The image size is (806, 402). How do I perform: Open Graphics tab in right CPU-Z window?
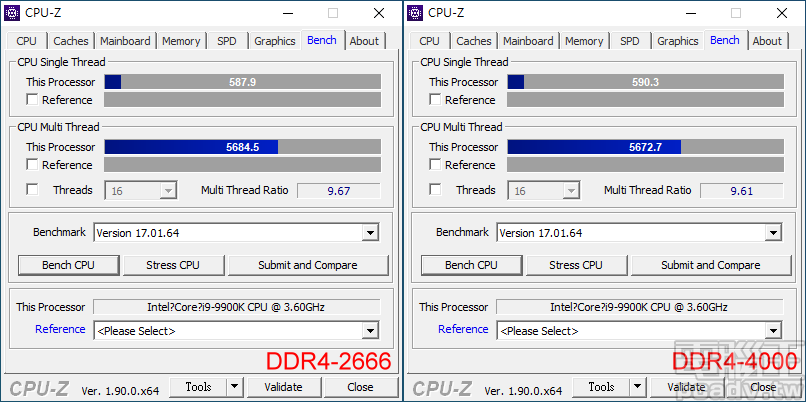(x=677, y=41)
